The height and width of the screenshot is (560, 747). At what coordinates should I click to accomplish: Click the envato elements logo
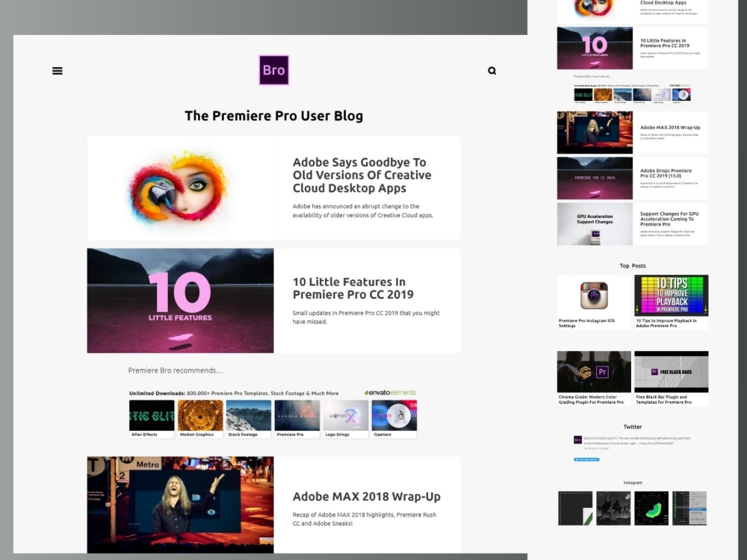click(390, 392)
